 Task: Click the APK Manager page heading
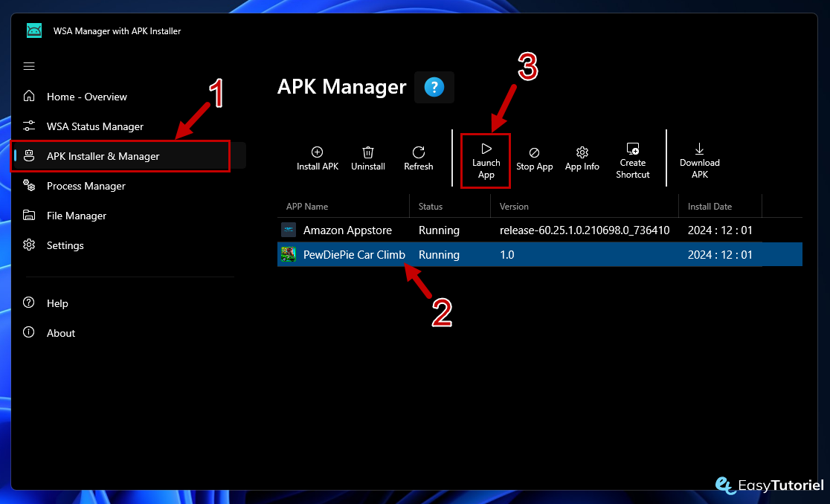pos(341,87)
